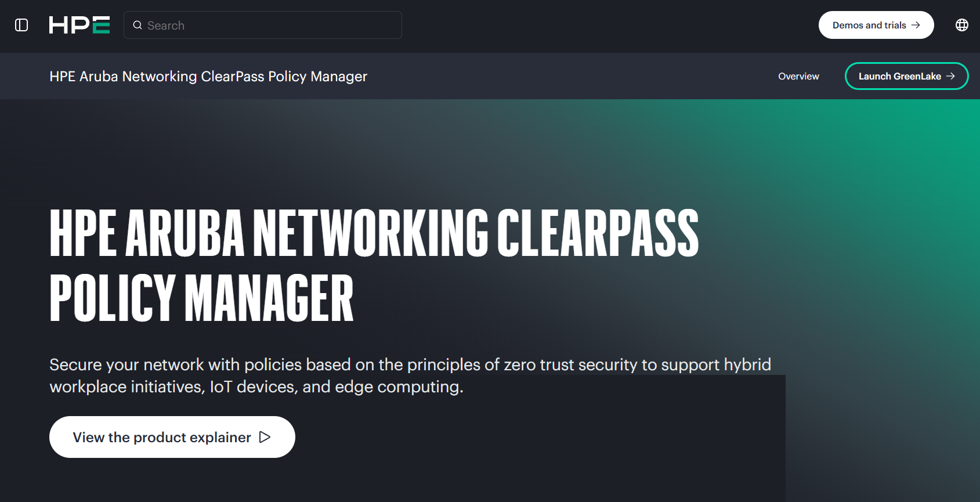Click the green E of the HPE logo

pyautogui.click(x=101, y=25)
